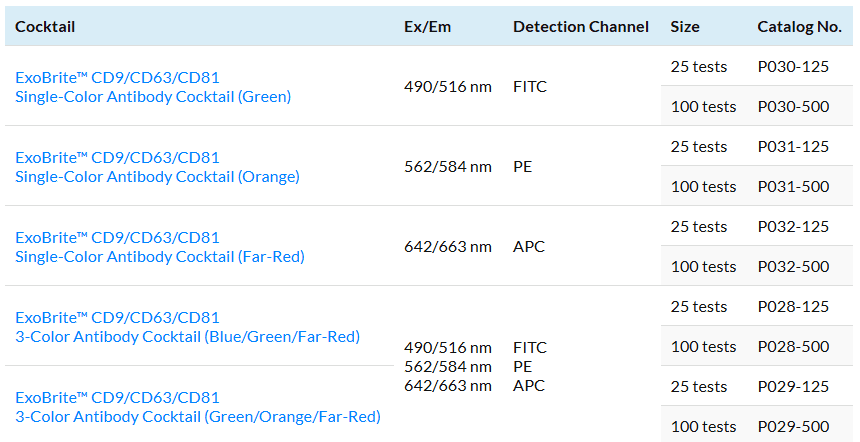Open the Single-Color Antibody Cocktail (Orange) link

157,167
